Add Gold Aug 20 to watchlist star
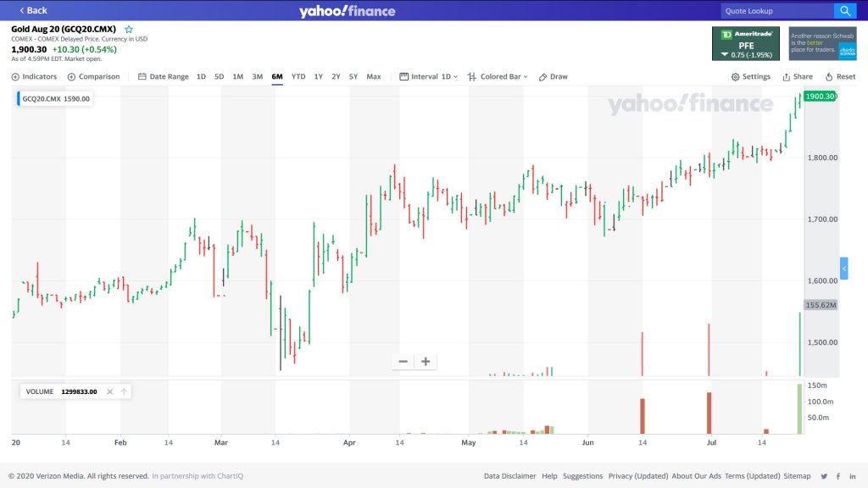The image size is (868, 488). (x=129, y=30)
